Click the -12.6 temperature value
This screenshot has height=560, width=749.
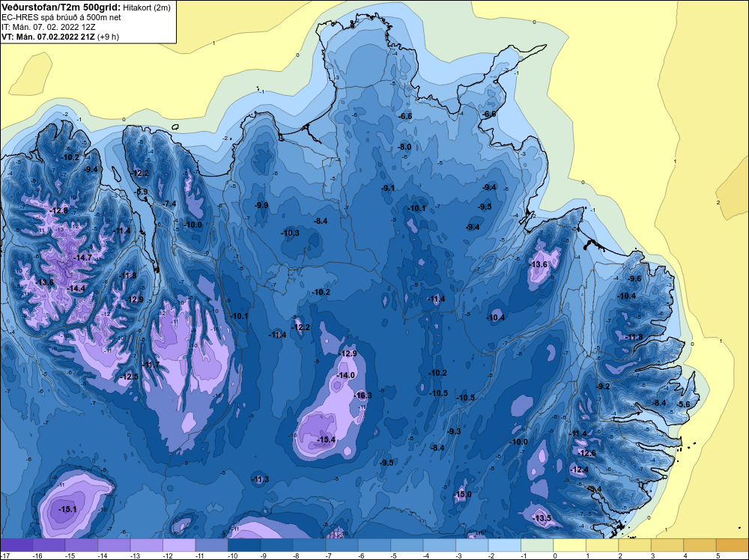tap(586, 453)
